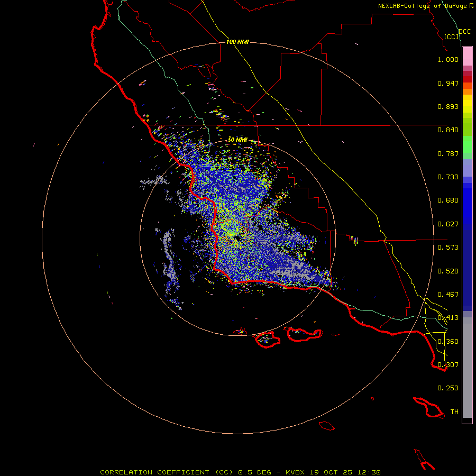Click the DCC product label

[464, 32]
